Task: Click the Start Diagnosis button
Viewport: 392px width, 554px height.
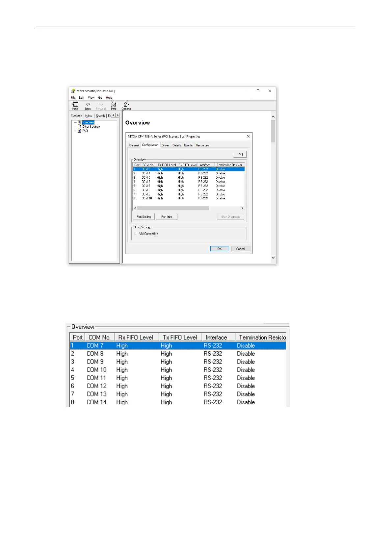Action: (231, 217)
